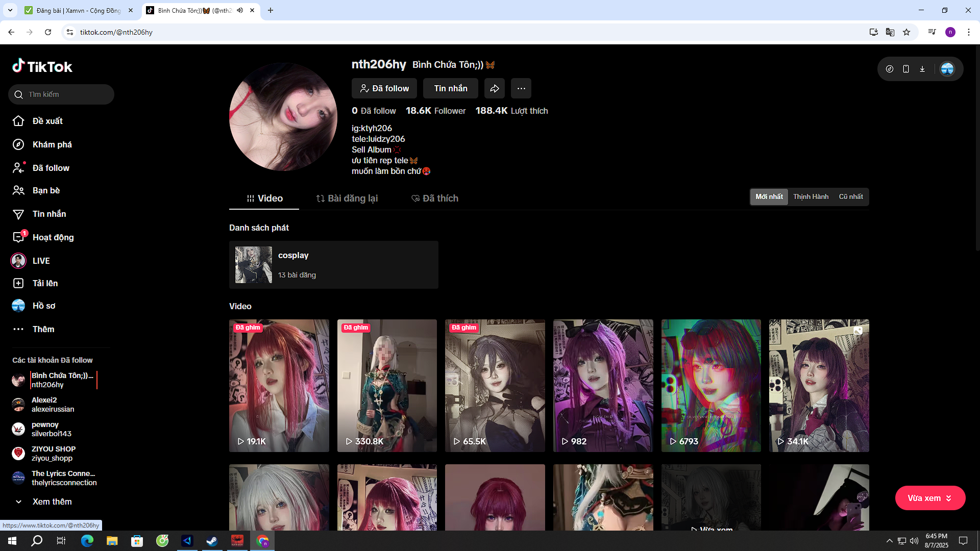Open the three-dot more options button
Image resolution: width=980 pixels, height=551 pixels.
pos(521,89)
